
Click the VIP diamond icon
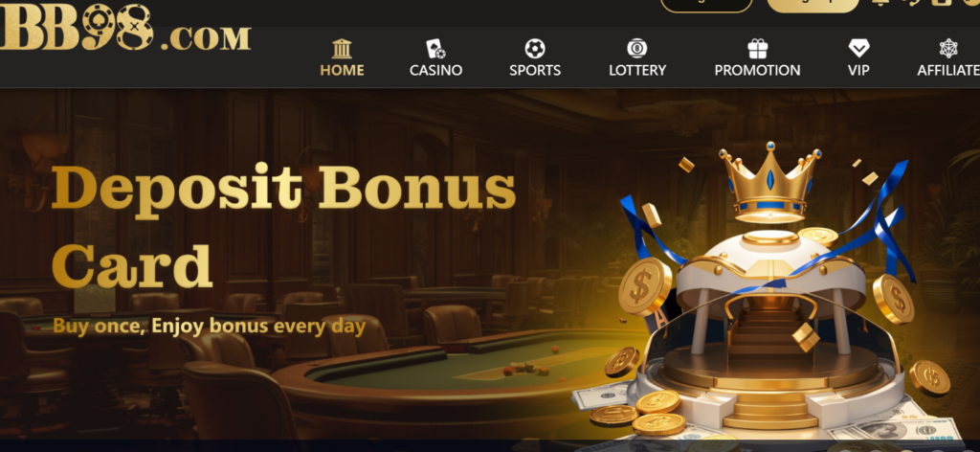(858, 49)
